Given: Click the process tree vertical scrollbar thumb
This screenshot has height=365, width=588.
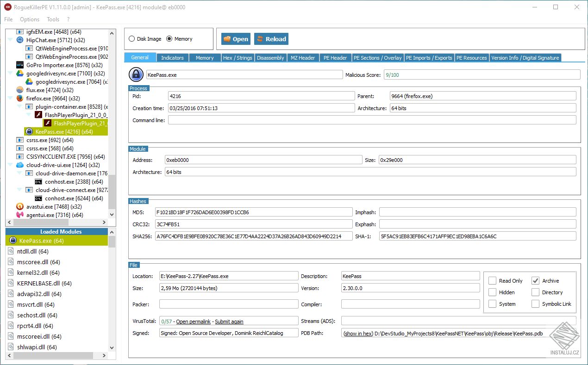Looking at the screenshot, I should click(x=112, y=192).
